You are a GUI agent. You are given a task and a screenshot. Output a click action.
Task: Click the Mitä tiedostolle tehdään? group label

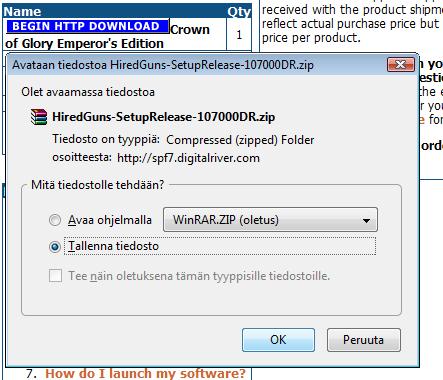[x=97, y=184]
